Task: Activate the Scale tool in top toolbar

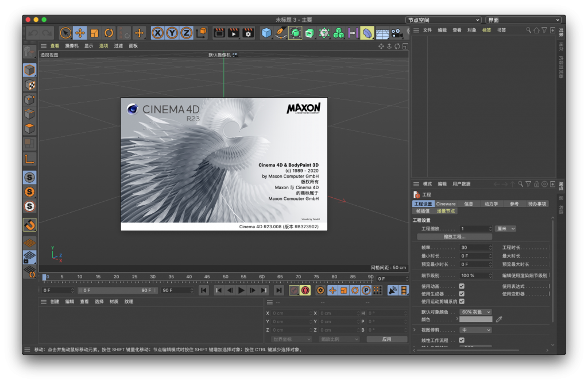Action: 95,33
